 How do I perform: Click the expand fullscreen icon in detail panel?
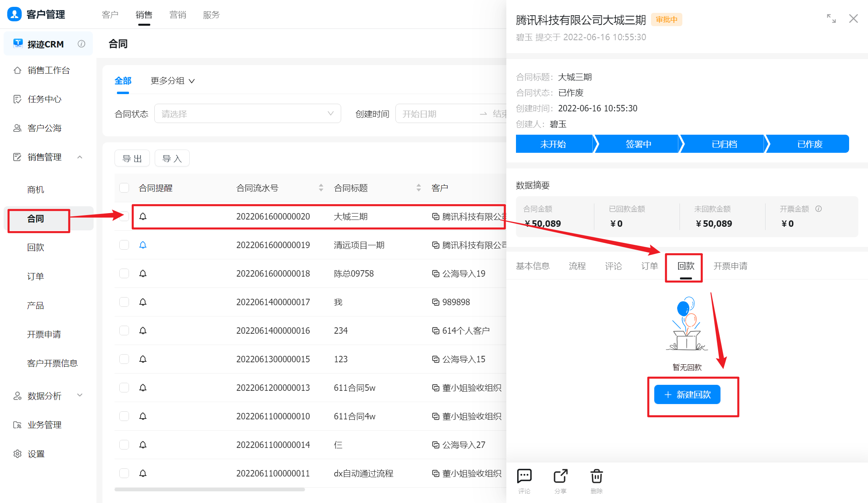click(831, 18)
